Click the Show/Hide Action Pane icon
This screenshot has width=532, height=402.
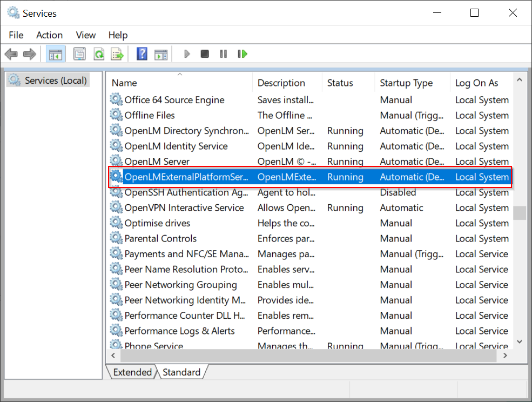click(x=161, y=54)
